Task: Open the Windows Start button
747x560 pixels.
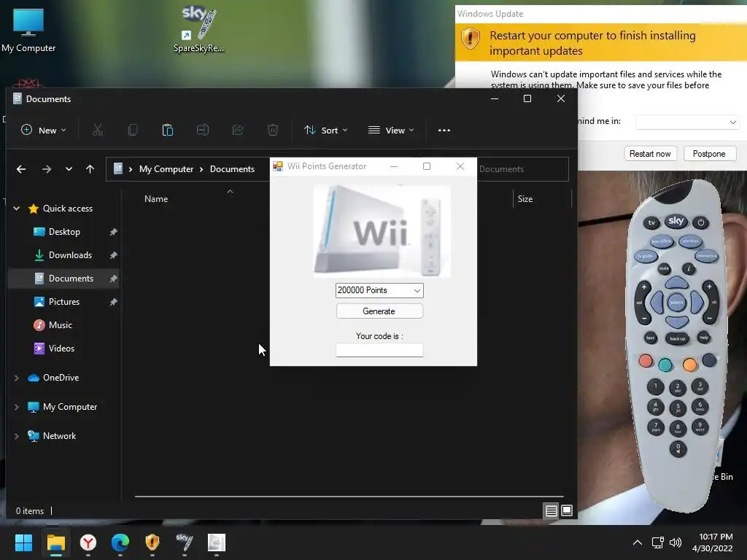Action: tap(23, 542)
